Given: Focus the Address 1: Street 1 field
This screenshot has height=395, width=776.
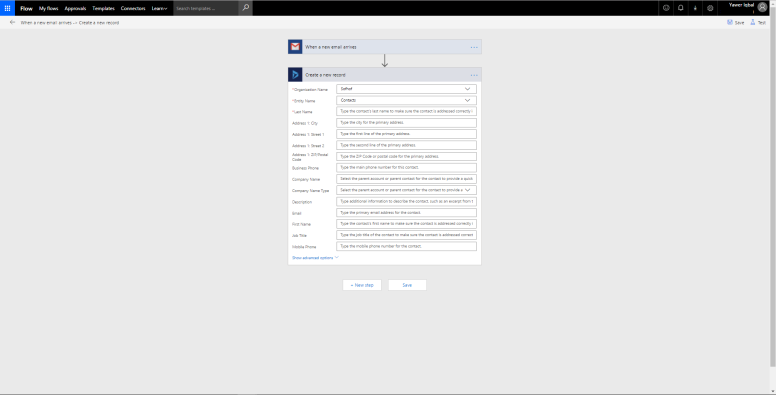Looking at the screenshot, I should (406, 134).
